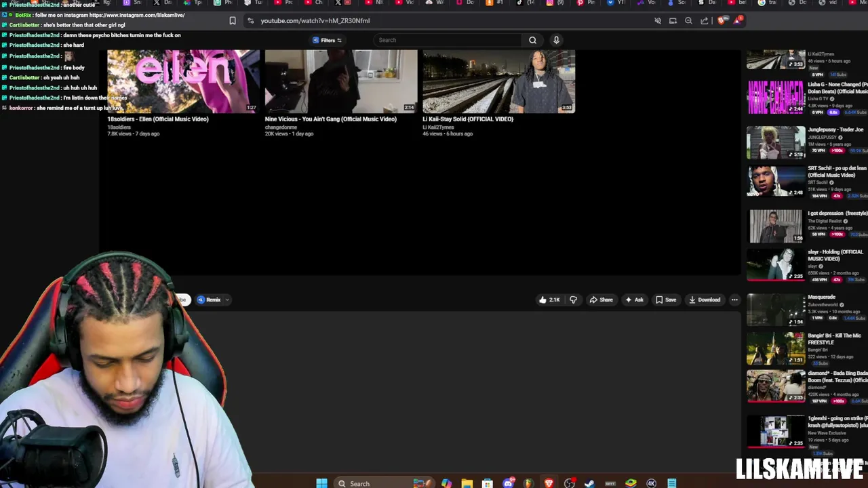Click the Download button under video
The width and height of the screenshot is (868, 488).
(704, 300)
